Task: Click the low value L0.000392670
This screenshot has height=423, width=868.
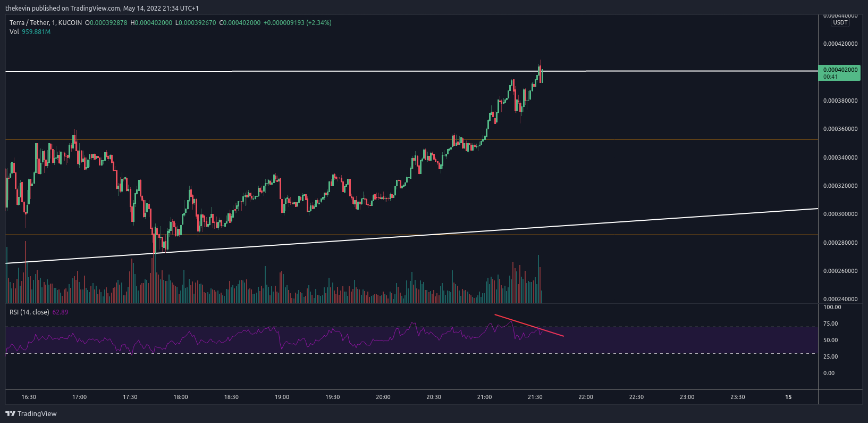Action: coord(196,23)
